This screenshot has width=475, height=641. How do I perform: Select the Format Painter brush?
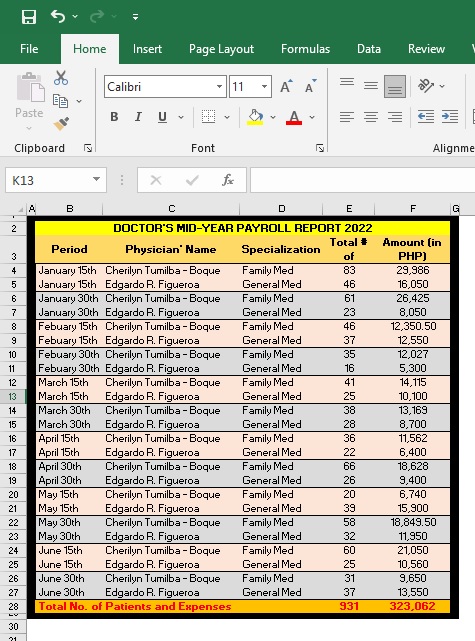(61, 123)
